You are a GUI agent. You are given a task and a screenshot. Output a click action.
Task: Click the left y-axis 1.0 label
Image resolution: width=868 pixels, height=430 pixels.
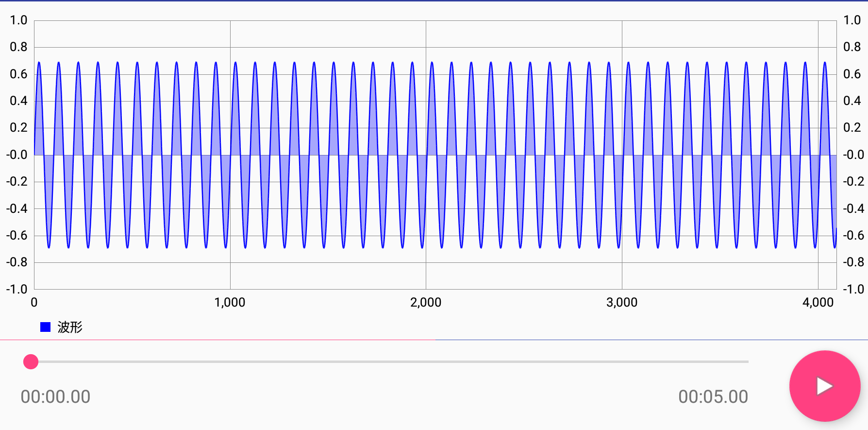point(18,20)
